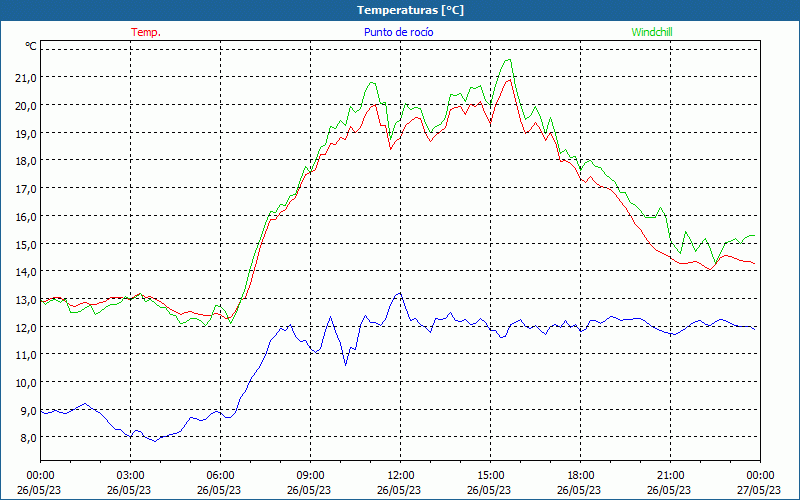Image resolution: width=800 pixels, height=500 pixels.
Task: Click the 10,0 y-axis value
Action: [x=27, y=383]
